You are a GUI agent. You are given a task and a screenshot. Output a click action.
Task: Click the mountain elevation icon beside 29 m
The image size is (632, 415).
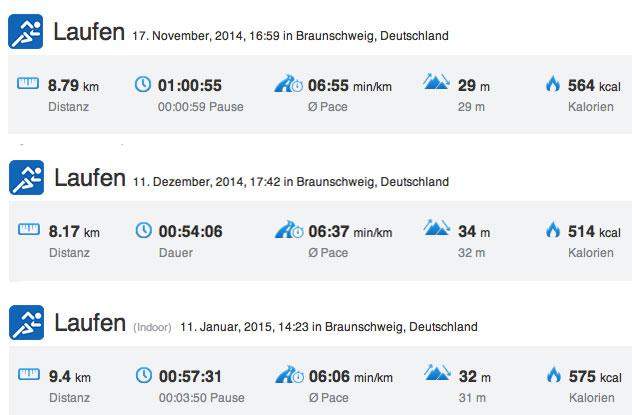436,81
